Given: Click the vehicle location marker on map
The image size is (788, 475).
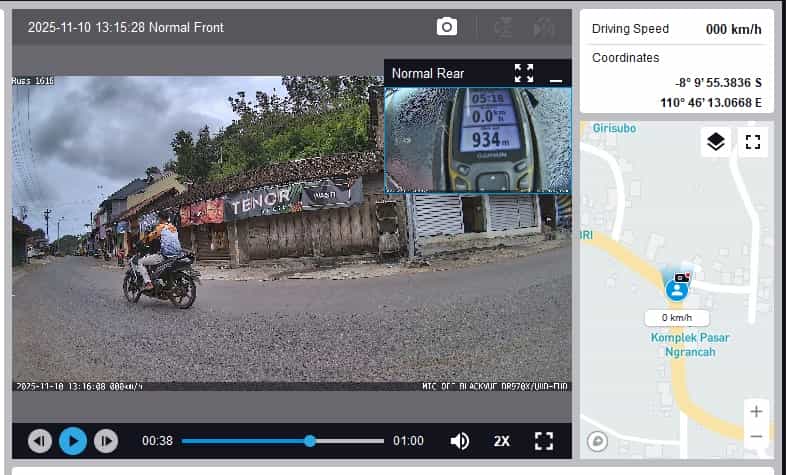Looking at the screenshot, I should [678, 288].
